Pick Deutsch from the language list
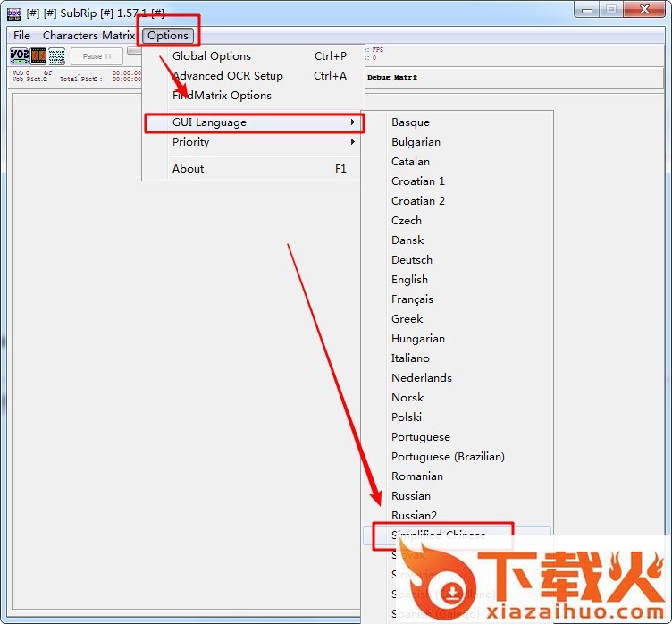The image size is (672, 624). coord(411,260)
